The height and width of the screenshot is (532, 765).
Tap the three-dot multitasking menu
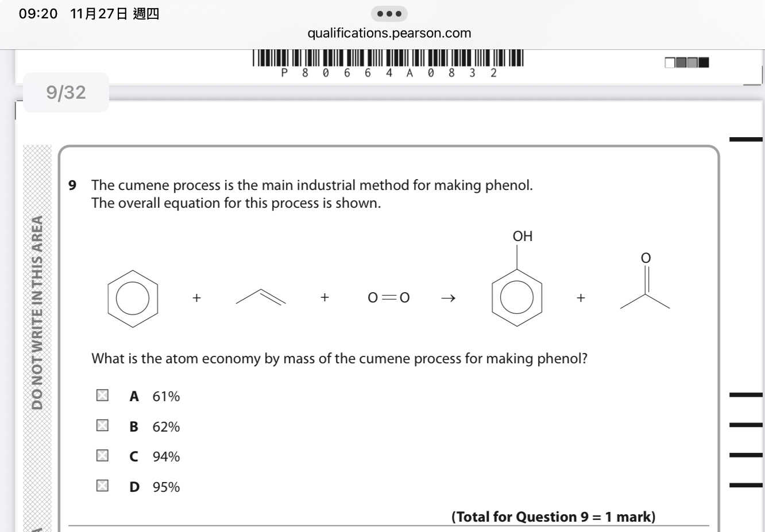[389, 13]
